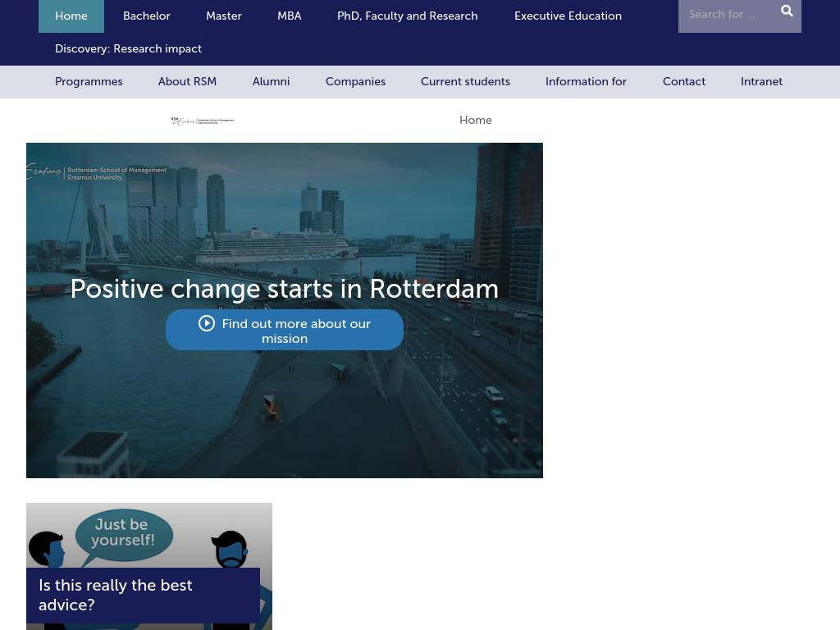
Task: Open the Home tab
Action: [x=71, y=16]
